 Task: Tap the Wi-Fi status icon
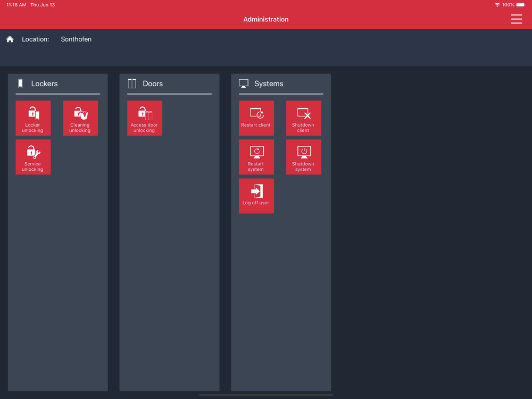coord(497,5)
